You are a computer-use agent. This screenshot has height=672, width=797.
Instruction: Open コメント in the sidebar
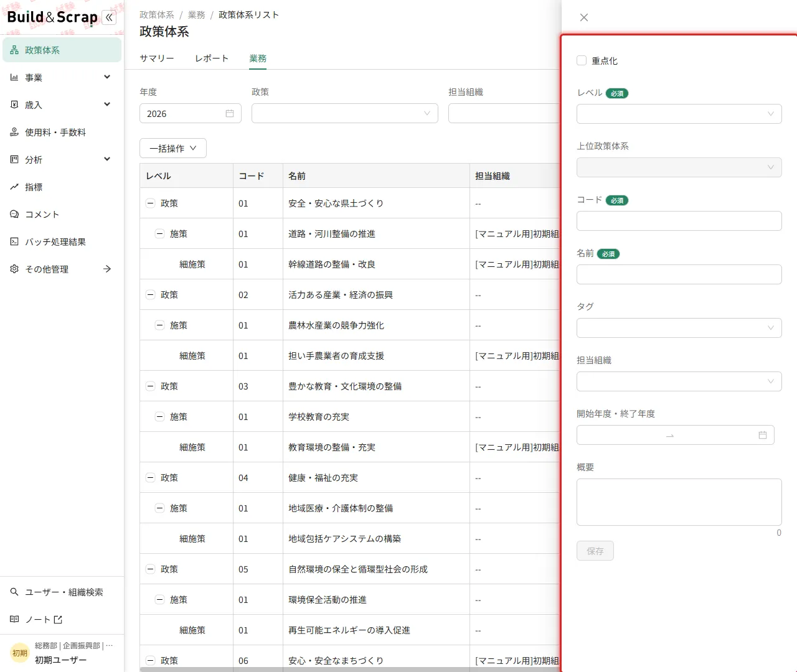tap(62, 215)
